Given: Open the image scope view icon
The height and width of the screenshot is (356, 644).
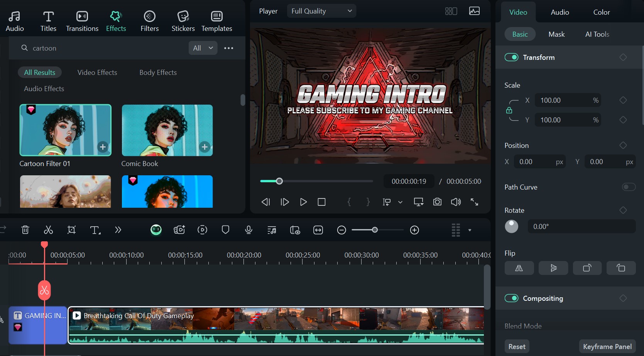Looking at the screenshot, I should point(474,11).
